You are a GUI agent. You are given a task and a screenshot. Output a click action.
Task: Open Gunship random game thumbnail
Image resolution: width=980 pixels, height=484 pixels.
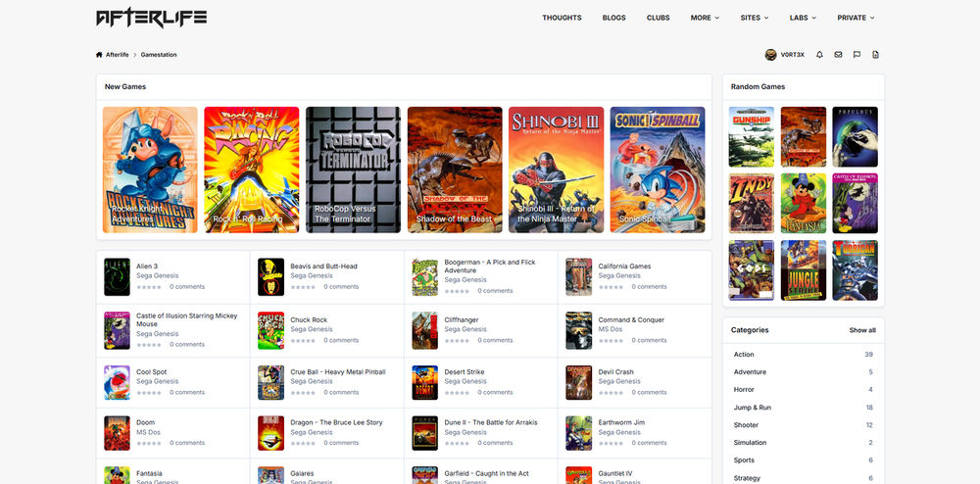click(x=752, y=137)
